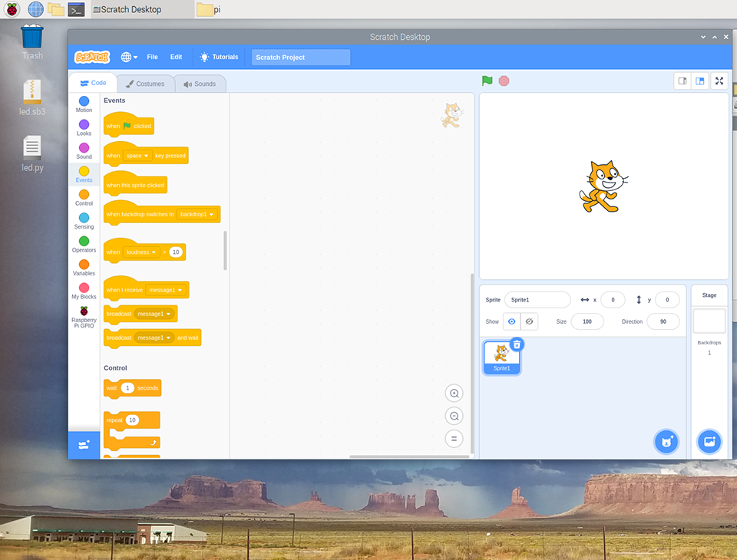Image resolution: width=737 pixels, height=560 pixels.
Task: Open the Raspberry Pi GPIO category
Action: [84, 317]
